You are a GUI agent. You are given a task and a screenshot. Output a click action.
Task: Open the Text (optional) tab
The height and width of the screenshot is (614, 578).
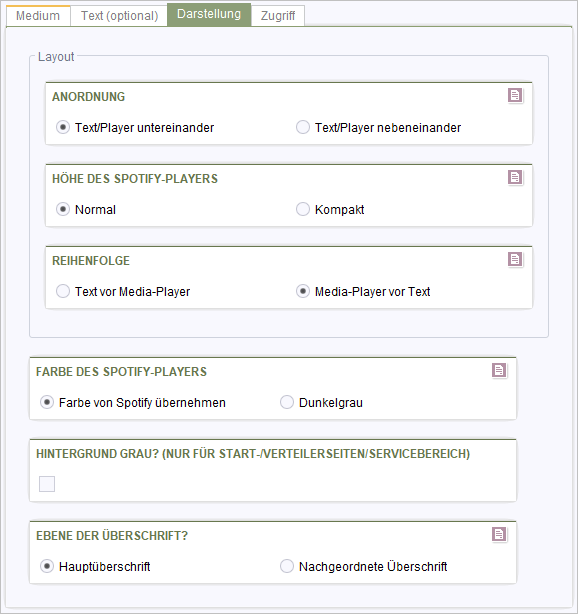click(x=119, y=16)
